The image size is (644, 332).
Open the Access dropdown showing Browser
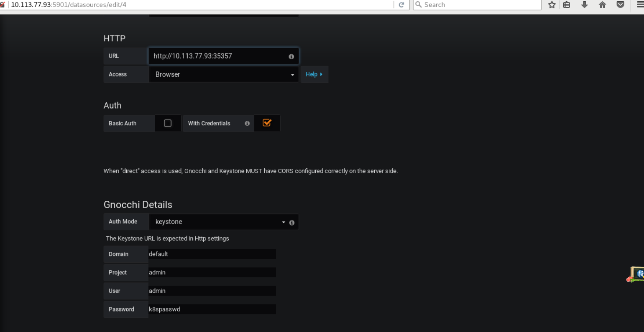pos(224,74)
